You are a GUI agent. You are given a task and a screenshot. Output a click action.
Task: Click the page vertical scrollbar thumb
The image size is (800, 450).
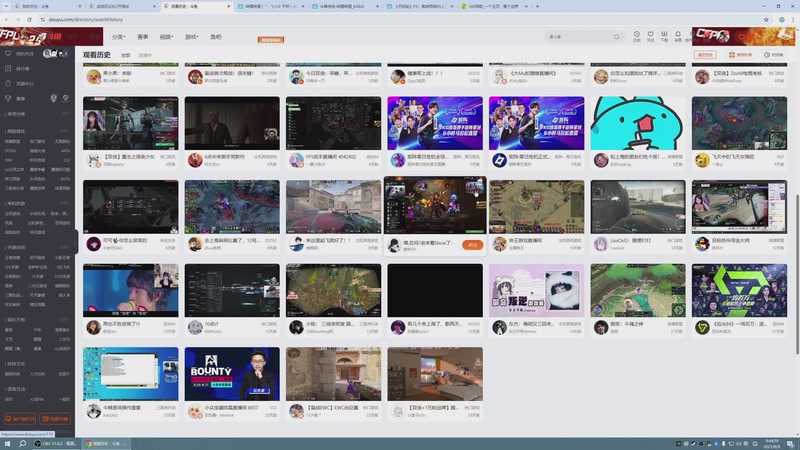(x=797, y=274)
